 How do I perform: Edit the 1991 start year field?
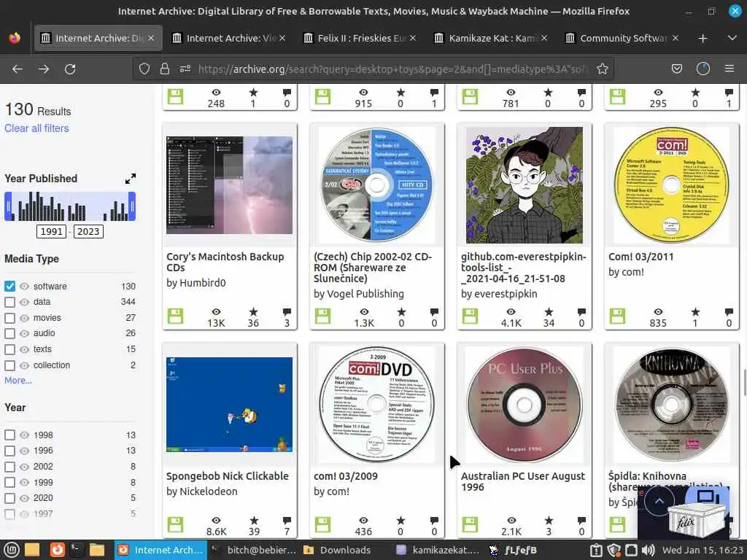tap(52, 231)
